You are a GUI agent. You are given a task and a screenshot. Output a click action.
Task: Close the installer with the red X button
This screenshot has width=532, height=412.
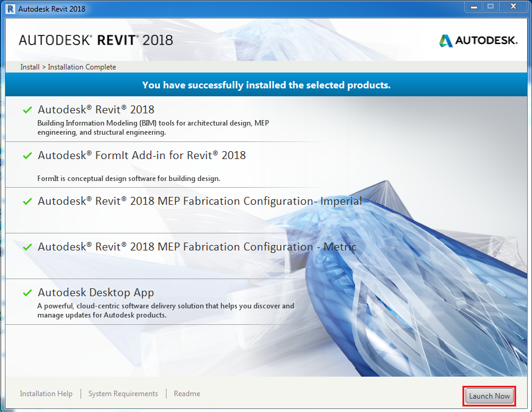(x=514, y=7)
